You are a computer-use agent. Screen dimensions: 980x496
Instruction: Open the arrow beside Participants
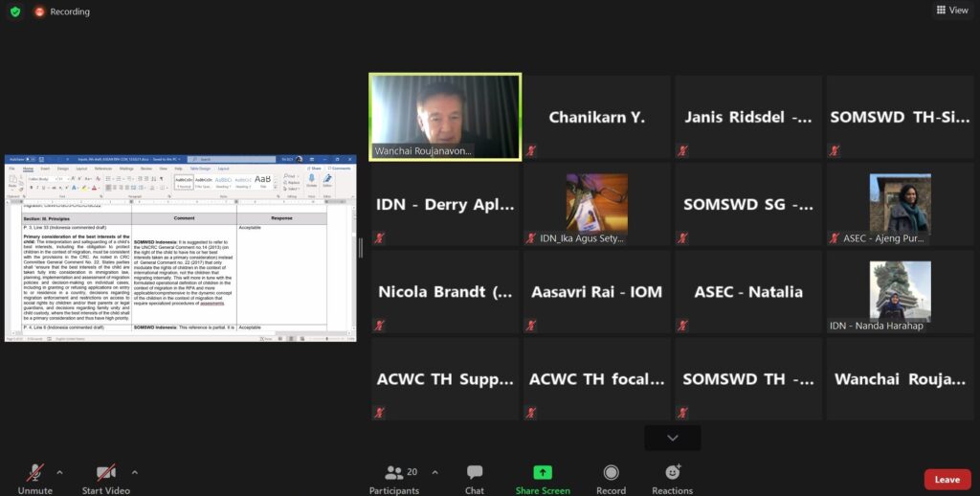[435, 472]
